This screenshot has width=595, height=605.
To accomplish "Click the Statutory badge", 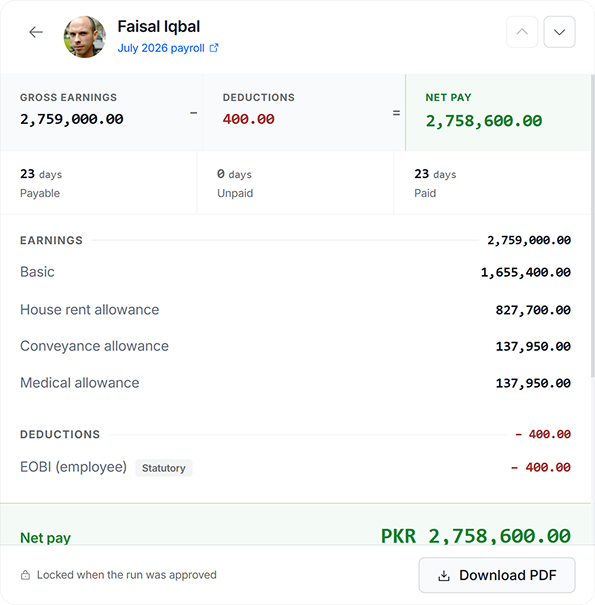I will pos(164,468).
